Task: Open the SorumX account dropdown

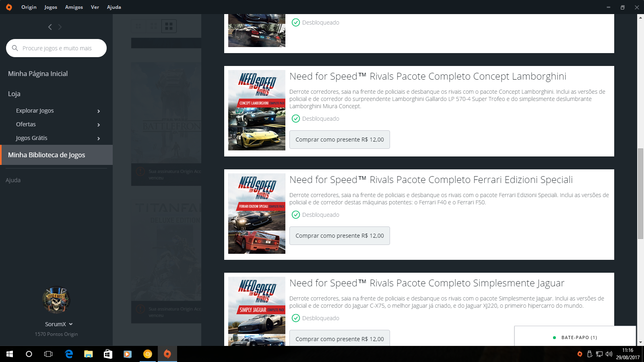Action: pos(71,324)
